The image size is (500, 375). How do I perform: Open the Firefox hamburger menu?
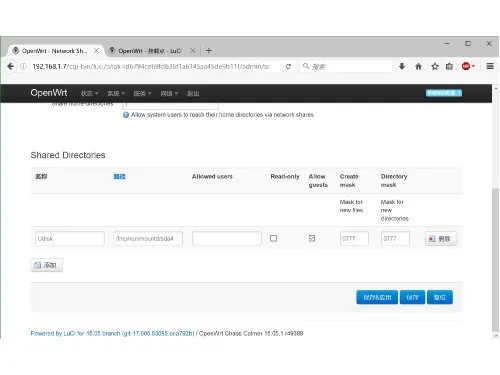[490, 66]
